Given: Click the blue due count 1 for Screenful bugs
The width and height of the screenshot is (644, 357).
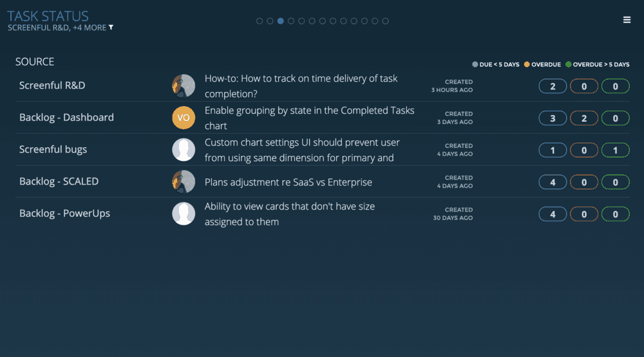Looking at the screenshot, I should (553, 150).
